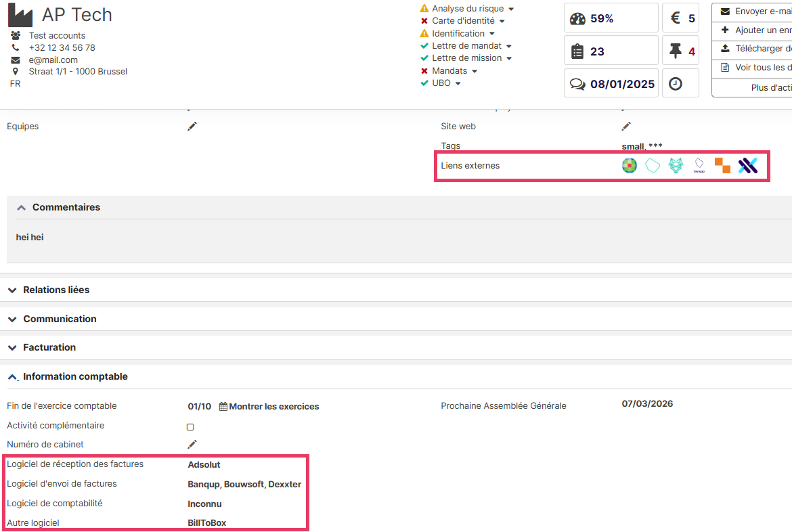The height and width of the screenshot is (532, 792).
Task: Click the Banqup, Bouwsoft, Dexxter value
Action: [244, 485]
